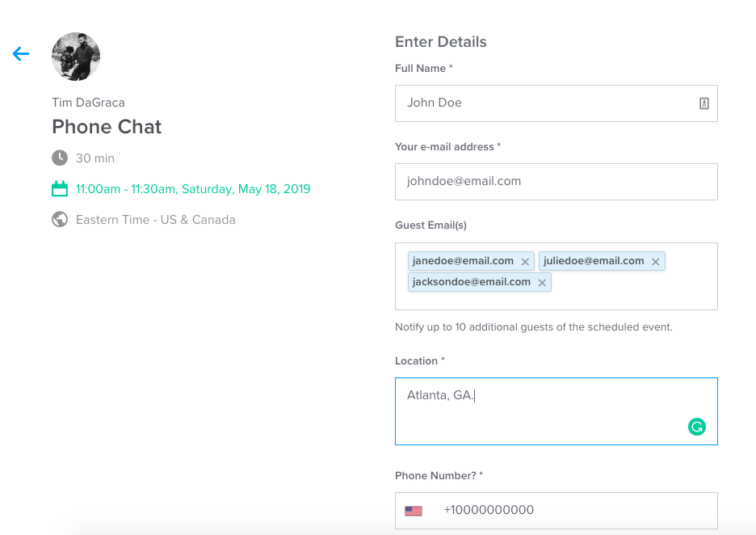Click Tim DaGraca's profile photo
This screenshot has width=756, height=535.
(76, 57)
